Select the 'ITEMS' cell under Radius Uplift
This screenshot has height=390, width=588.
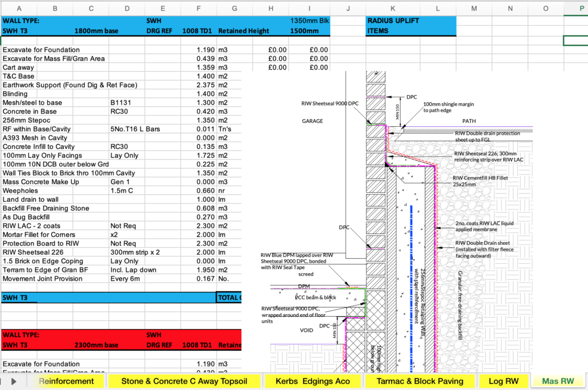point(393,31)
